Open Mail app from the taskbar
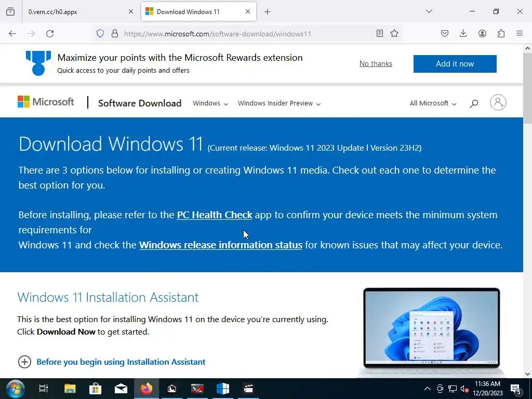This screenshot has height=399, width=532. pos(121,389)
